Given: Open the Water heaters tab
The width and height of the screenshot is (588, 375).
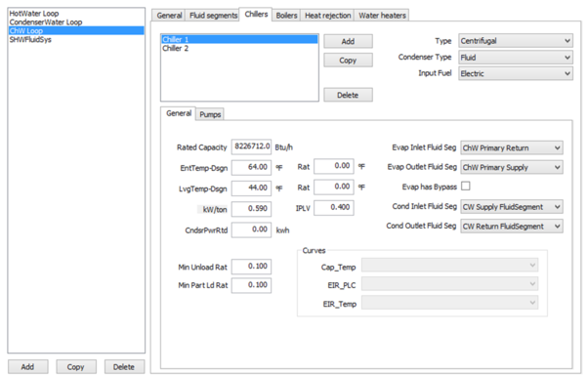Looking at the screenshot, I should point(382,16).
